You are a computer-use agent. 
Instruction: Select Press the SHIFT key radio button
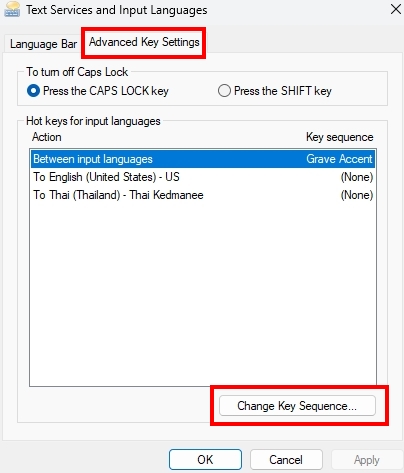point(275,91)
